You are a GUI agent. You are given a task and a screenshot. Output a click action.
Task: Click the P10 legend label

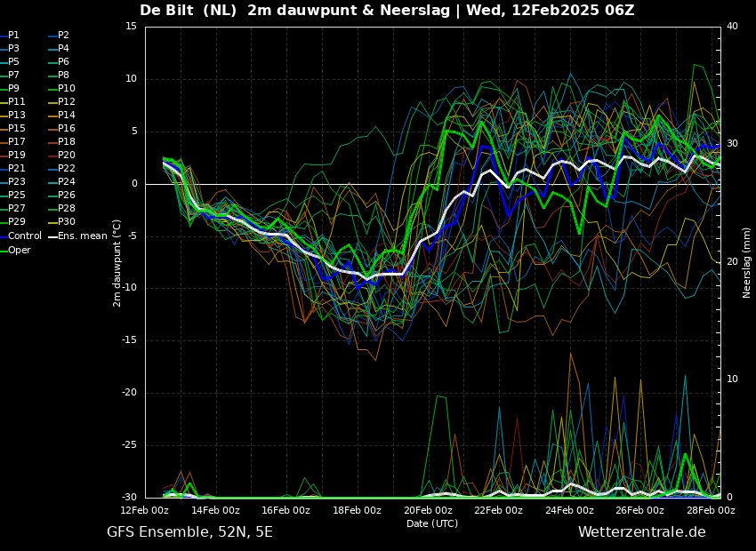pyautogui.click(x=67, y=89)
